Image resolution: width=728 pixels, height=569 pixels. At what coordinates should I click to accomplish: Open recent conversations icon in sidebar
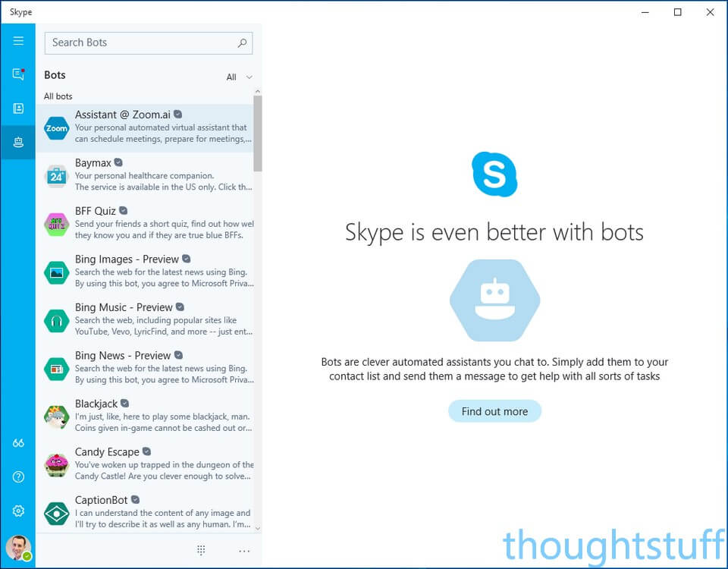pos(18,74)
